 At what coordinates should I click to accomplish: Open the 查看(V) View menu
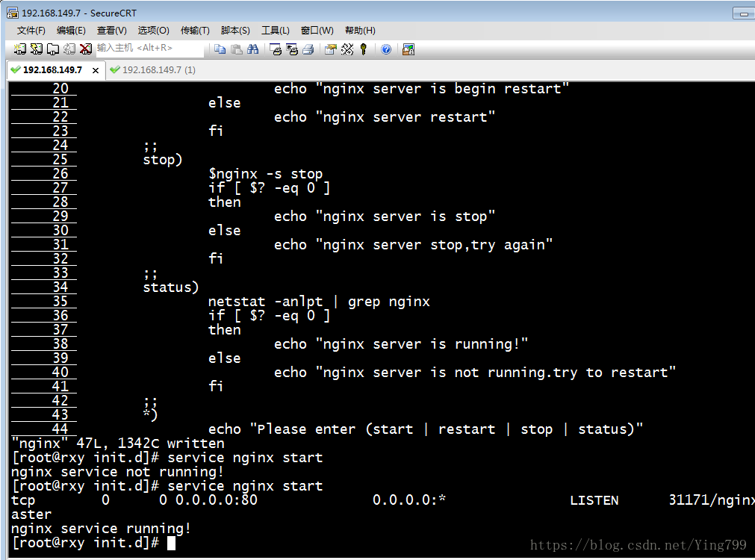(112, 31)
